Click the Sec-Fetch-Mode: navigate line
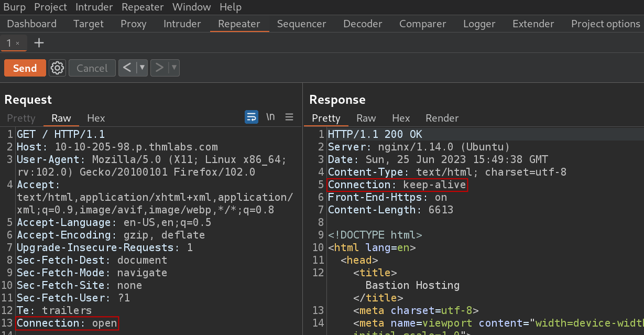This screenshot has height=335, width=644. [x=92, y=273]
